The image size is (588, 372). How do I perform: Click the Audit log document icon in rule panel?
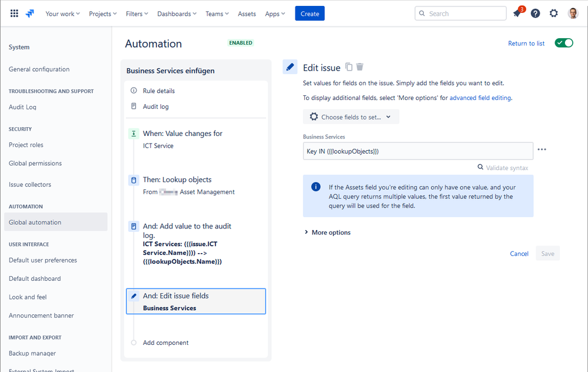134,106
